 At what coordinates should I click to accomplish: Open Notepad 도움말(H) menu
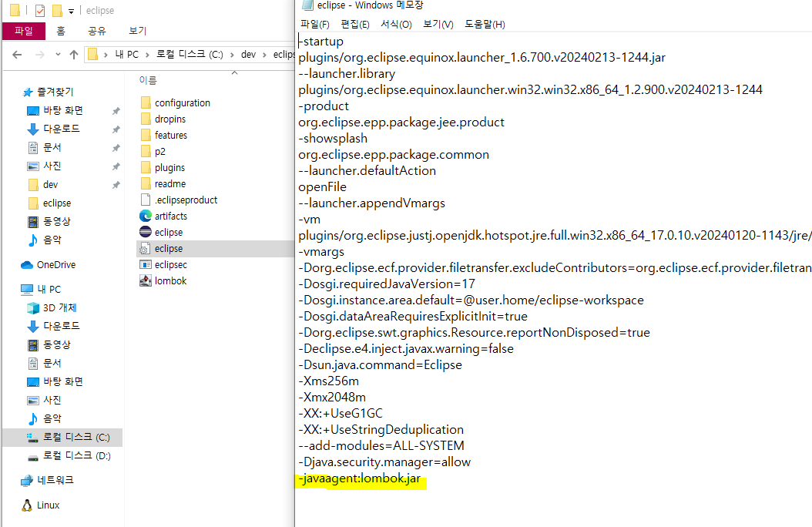click(485, 25)
